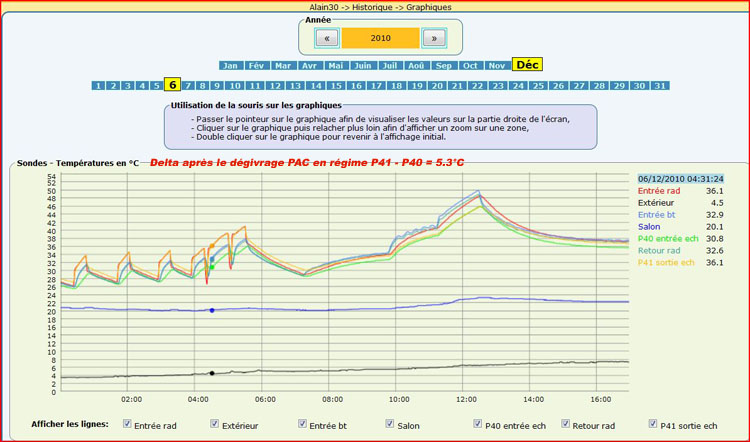Select the Juin month tab
750x442 pixels.
[363, 65]
